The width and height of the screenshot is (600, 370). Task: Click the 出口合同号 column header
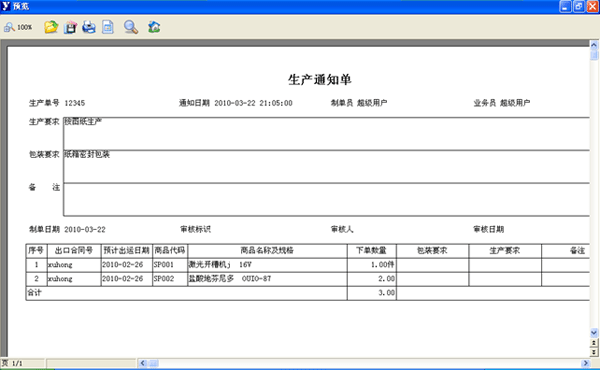coord(74,251)
